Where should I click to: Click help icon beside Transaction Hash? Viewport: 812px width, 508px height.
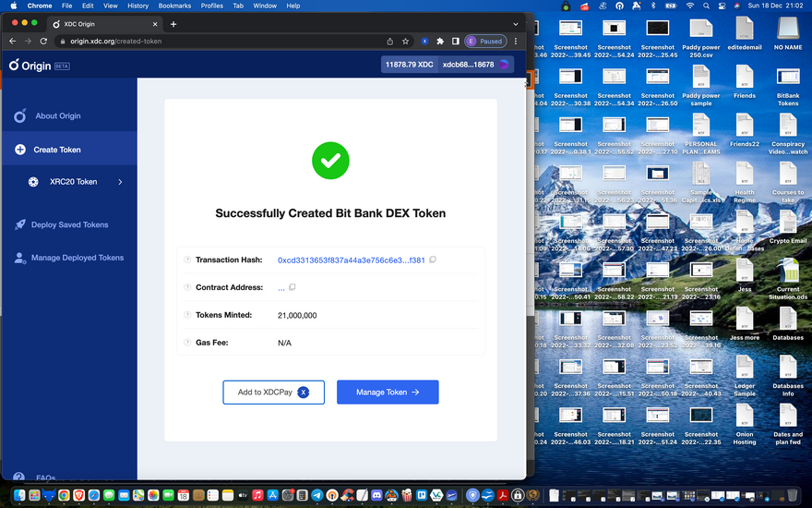pyautogui.click(x=187, y=260)
